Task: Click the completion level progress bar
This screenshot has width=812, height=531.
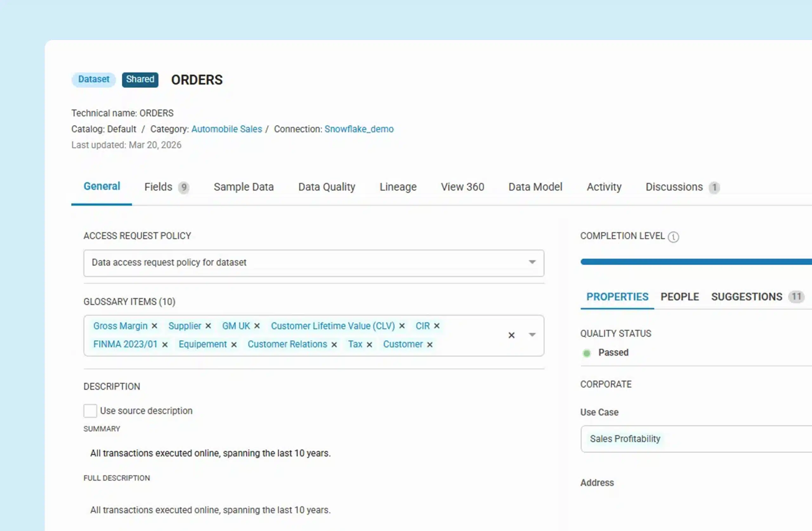Action: [696, 262]
